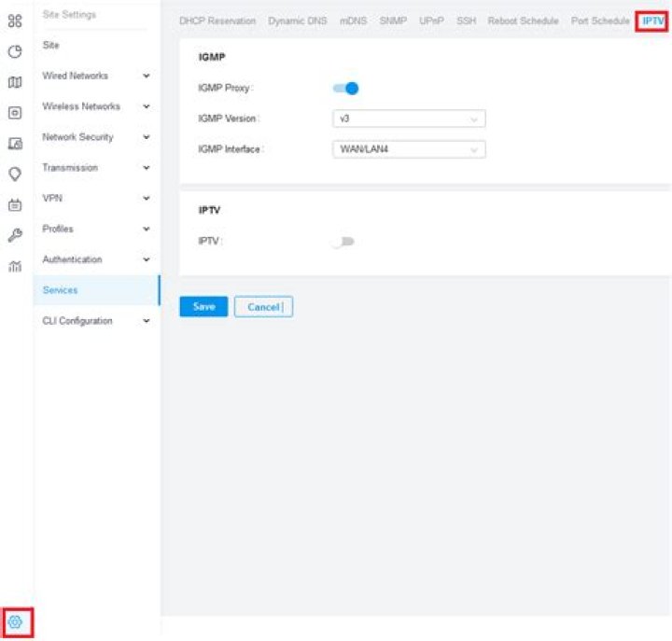Open the Dashboard icon in left rail
The image size is (672, 641).
[15, 21]
